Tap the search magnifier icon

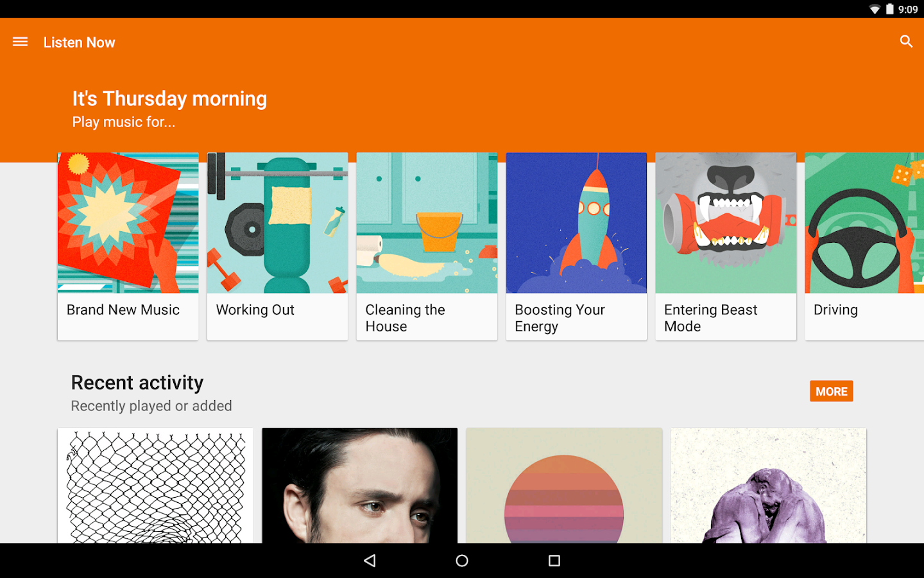pyautogui.click(x=906, y=42)
